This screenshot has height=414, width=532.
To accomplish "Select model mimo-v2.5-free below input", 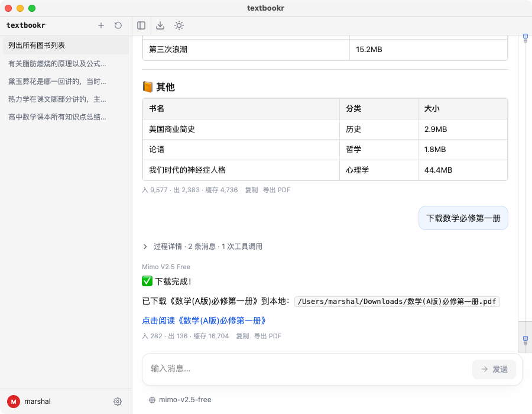I will tap(180, 400).
